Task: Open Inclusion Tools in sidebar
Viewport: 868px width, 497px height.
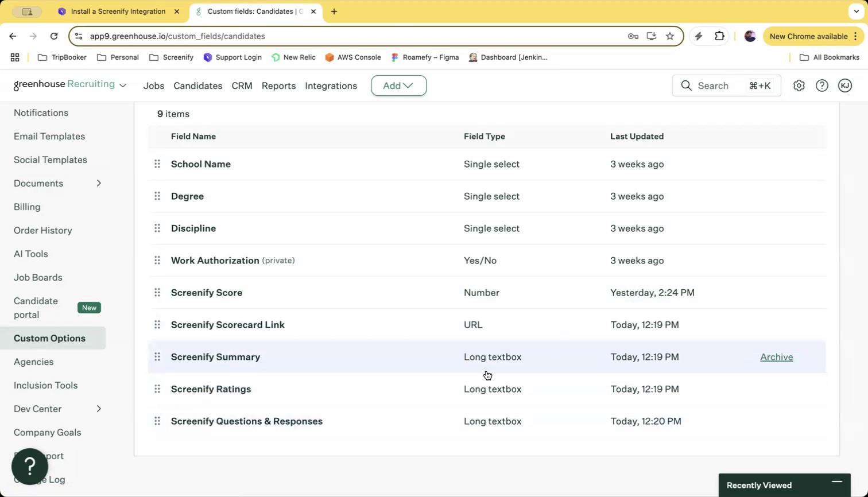Action: [46, 386]
